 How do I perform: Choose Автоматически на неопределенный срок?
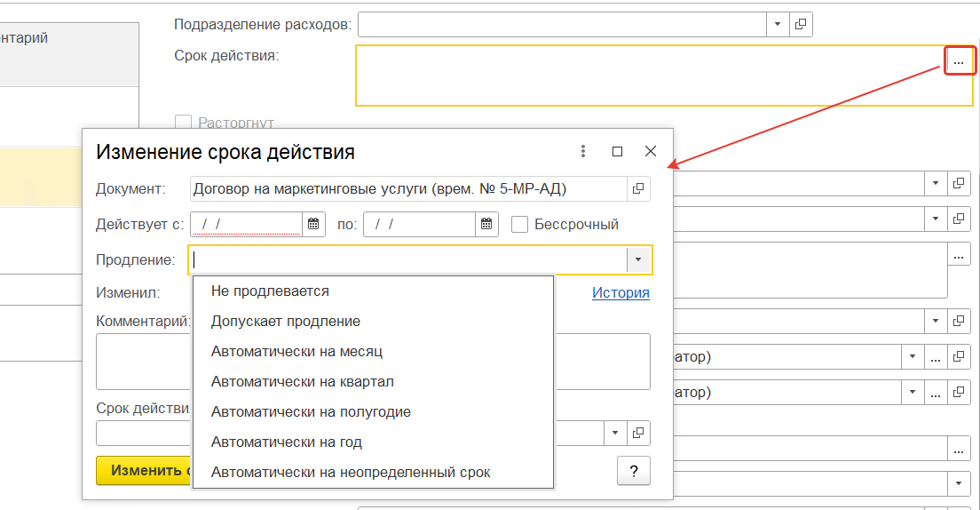pyautogui.click(x=351, y=472)
